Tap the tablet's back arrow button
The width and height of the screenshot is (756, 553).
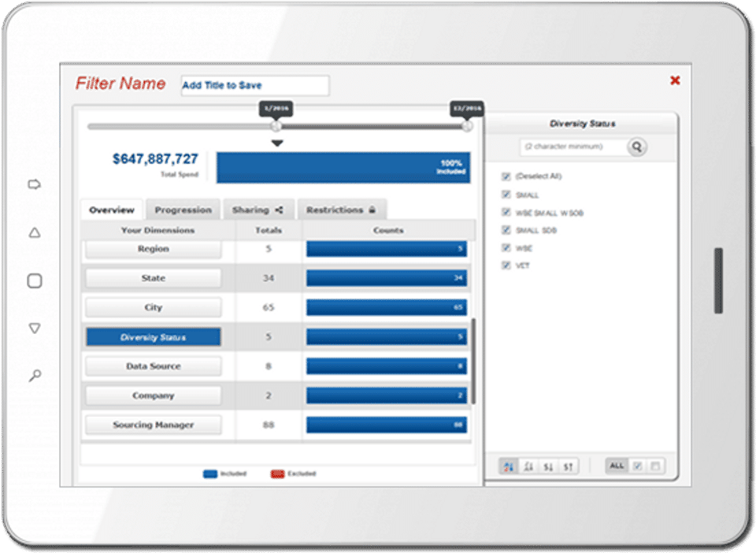pyautogui.click(x=35, y=184)
